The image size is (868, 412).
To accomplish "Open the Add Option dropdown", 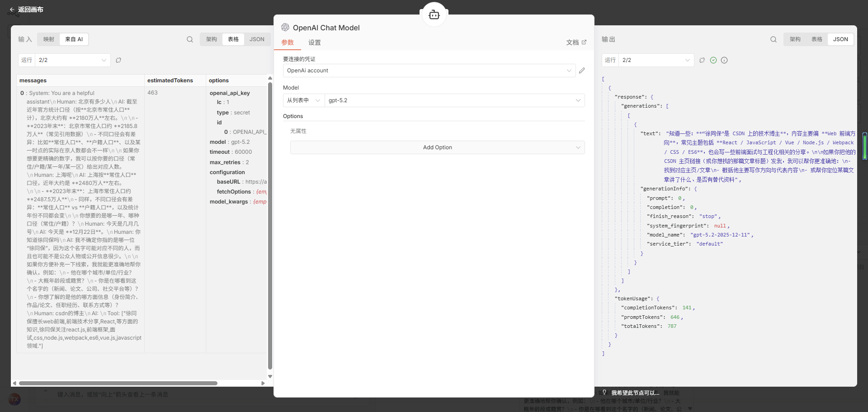I will pyautogui.click(x=437, y=147).
